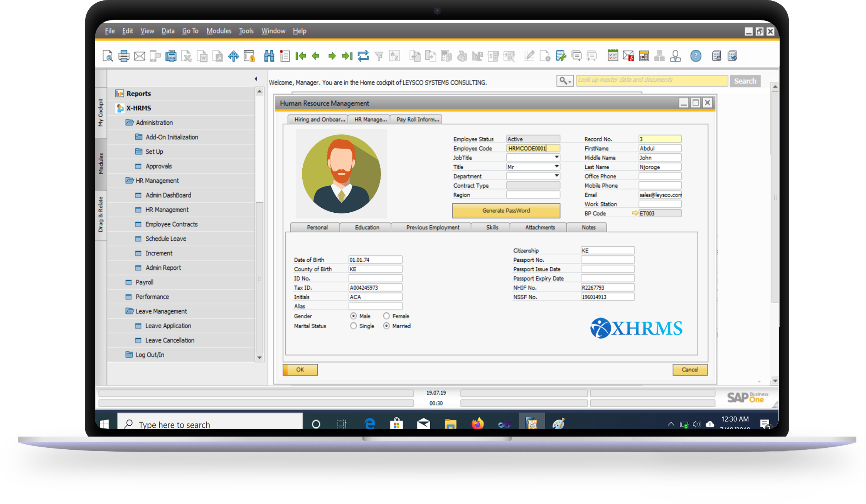
Task: Open the Help question mark icon
Action: 696,56
